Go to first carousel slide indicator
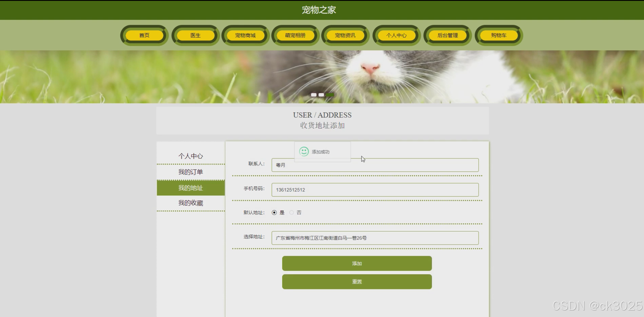644x317 pixels. (314, 95)
